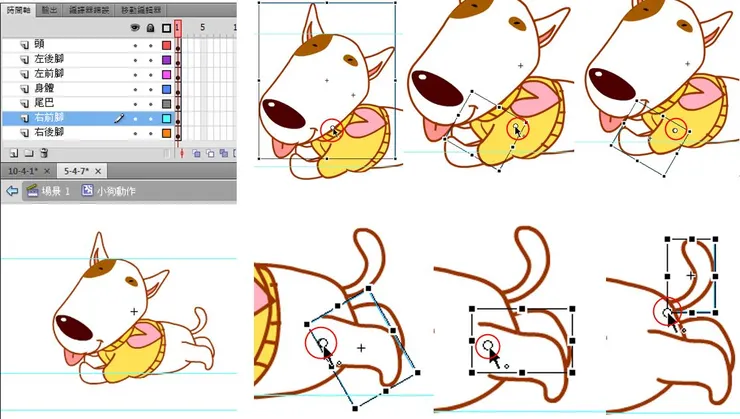The width and height of the screenshot is (740, 419).
Task: Enable the Onion Skin icon
Action: click(196, 153)
